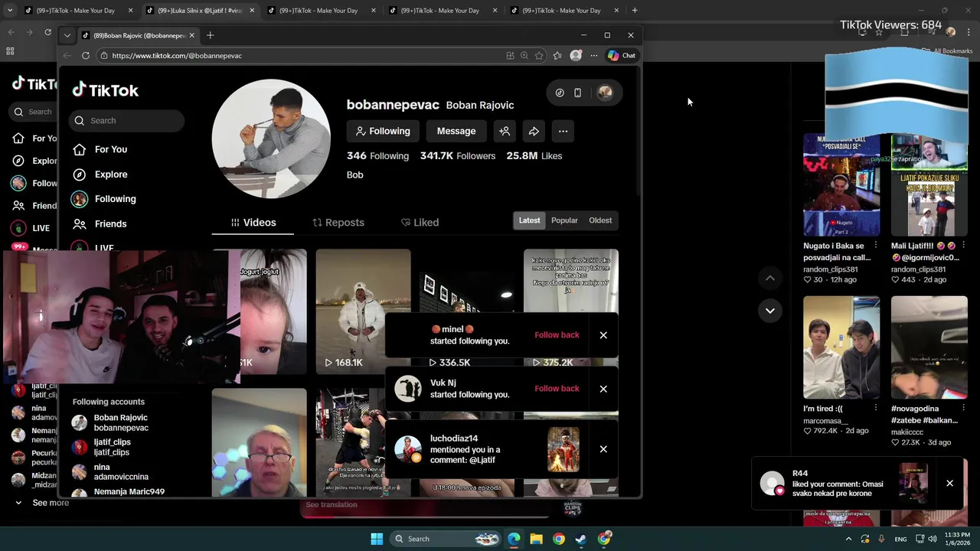Open the Edge favorites list icon

(x=557, y=56)
